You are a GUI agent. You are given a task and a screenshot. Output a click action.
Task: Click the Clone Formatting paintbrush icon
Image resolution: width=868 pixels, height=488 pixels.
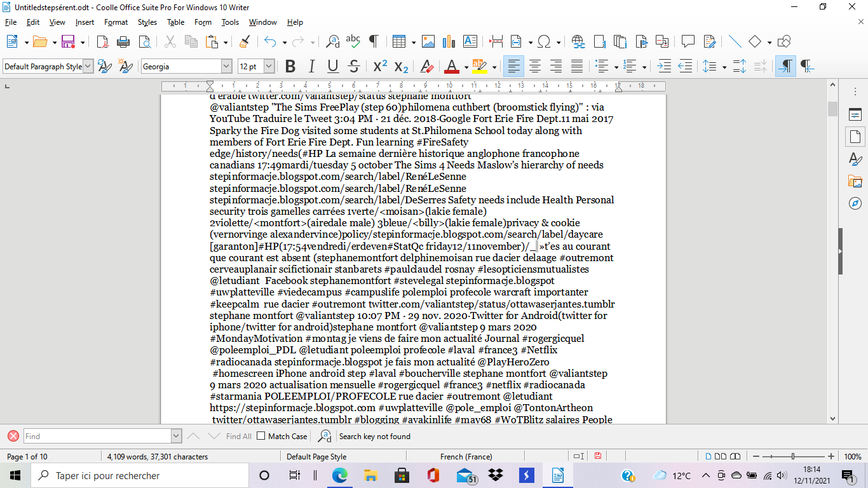point(244,42)
